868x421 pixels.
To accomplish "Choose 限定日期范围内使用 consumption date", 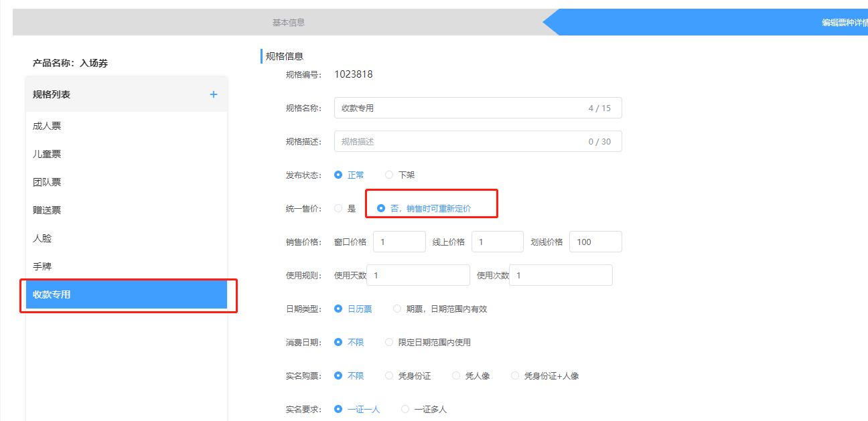I will [390, 342].
